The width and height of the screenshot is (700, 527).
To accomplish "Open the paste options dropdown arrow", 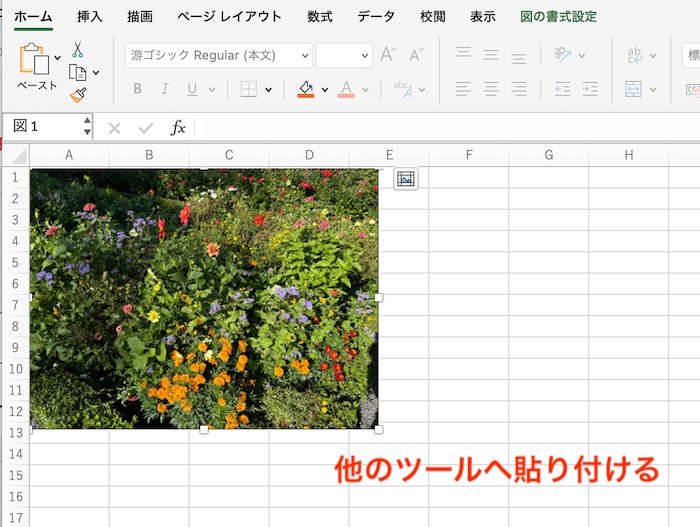I will tap(58, 58).
